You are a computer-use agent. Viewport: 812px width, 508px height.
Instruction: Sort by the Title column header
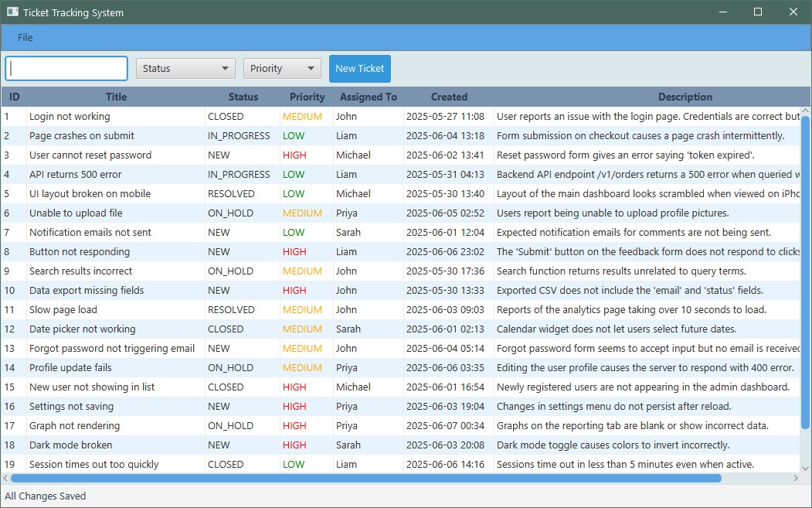116,97
